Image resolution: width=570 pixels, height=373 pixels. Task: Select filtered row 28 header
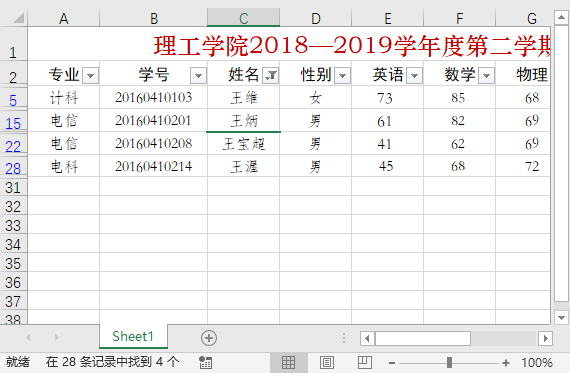coord(13,166)
